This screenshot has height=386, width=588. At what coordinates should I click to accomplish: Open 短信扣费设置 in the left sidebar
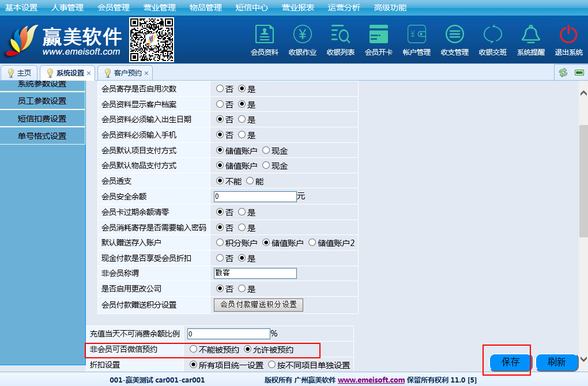point(42,119)
